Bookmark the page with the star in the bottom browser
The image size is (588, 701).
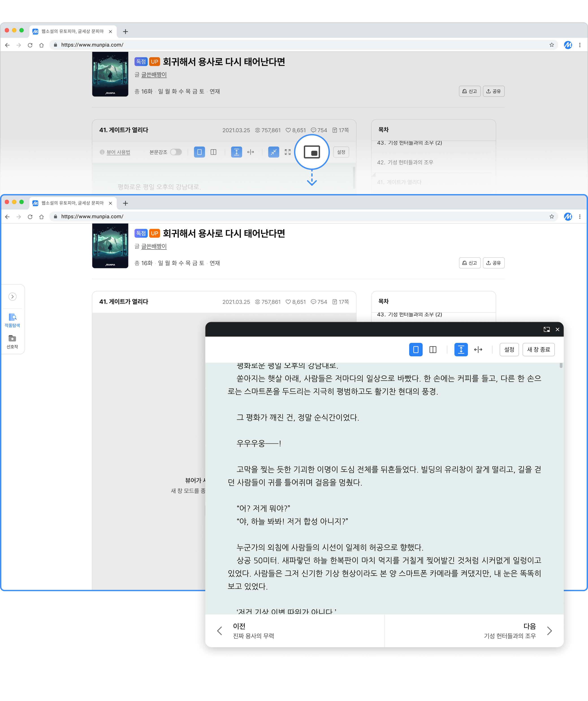point(552,217)
